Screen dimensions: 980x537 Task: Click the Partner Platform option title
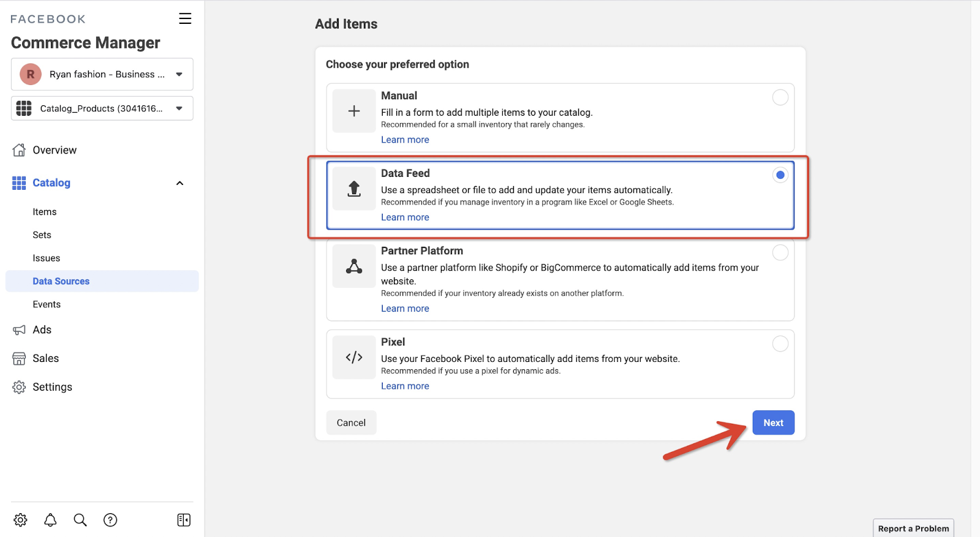[422, 251]
